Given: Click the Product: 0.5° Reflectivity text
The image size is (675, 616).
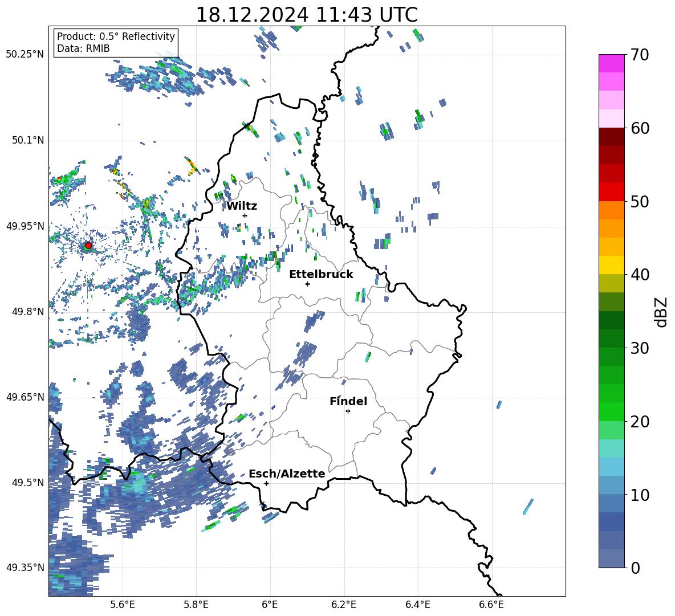Looking at the screenshot, I should [116, 36].
